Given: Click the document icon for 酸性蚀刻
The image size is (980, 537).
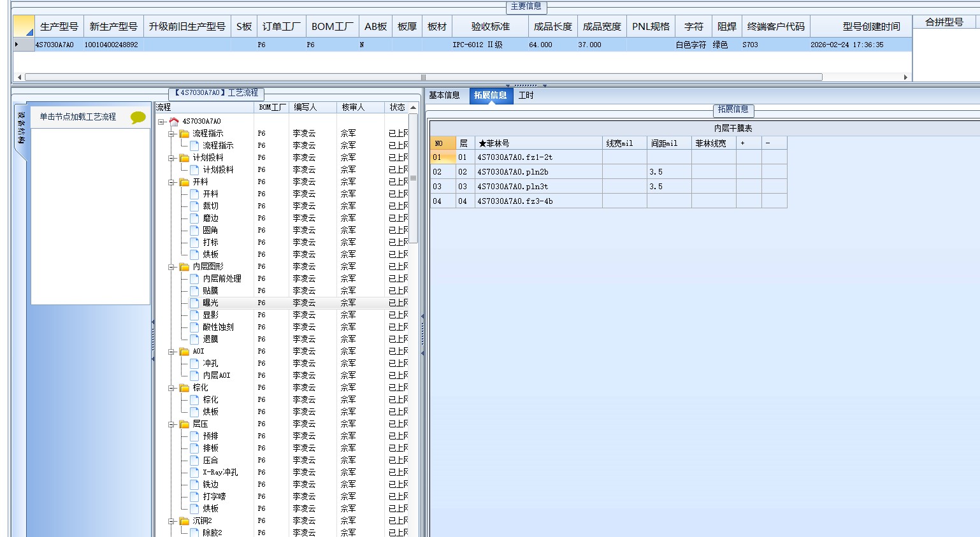Looking at the screenshot, I should point(194,327).
